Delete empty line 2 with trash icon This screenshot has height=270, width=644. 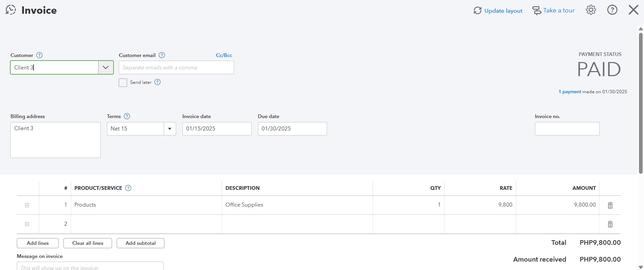pos(610,224)
